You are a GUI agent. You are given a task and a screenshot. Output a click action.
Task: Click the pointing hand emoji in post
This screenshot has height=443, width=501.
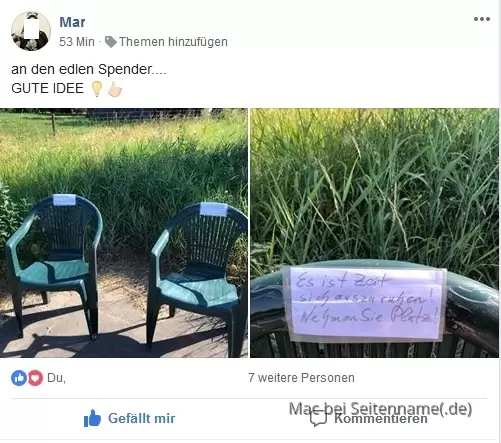point(115,89)
